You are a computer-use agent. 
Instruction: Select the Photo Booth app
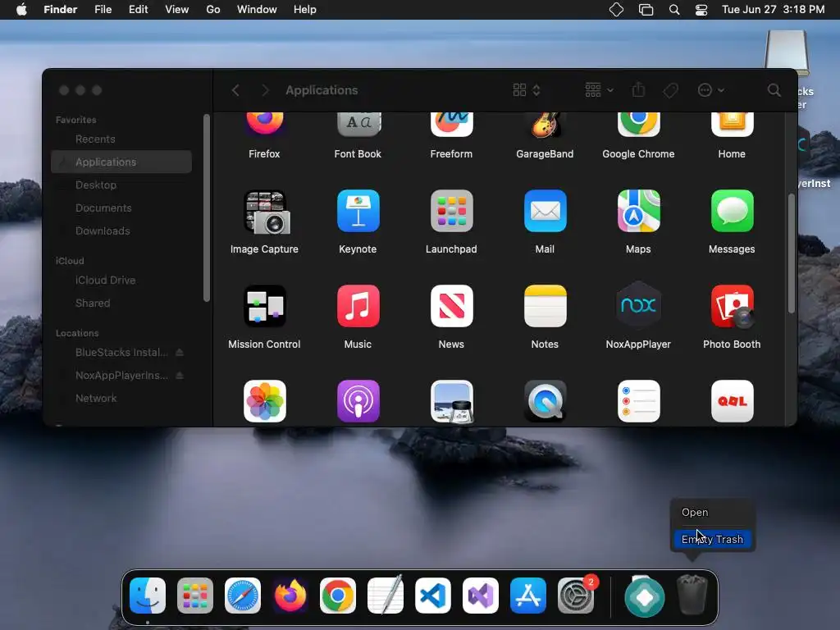coord(732,306)
